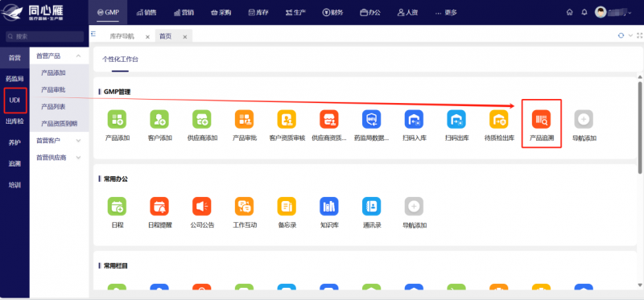
Task: Open notifications via the bell icon
Action: (x=584, y=12)
